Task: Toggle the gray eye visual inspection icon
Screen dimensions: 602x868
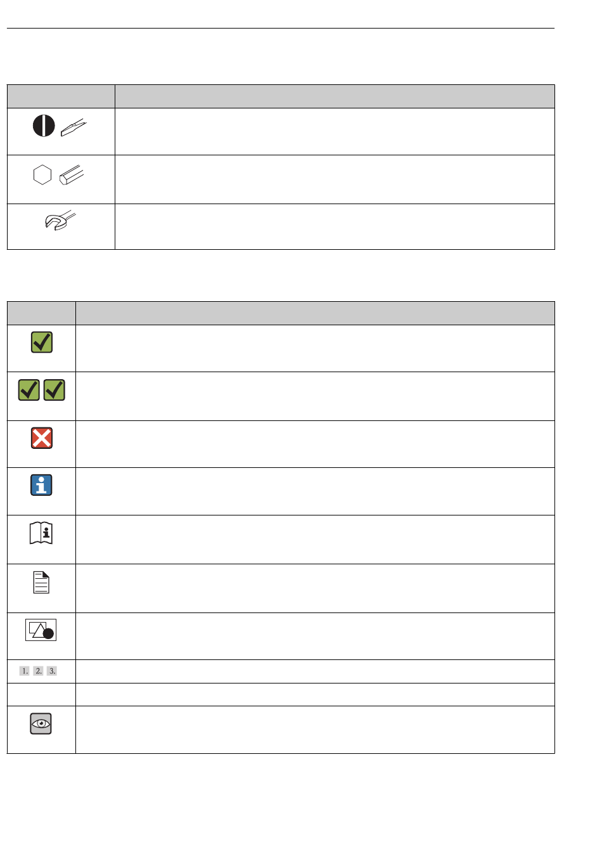Action: [41, 723]
